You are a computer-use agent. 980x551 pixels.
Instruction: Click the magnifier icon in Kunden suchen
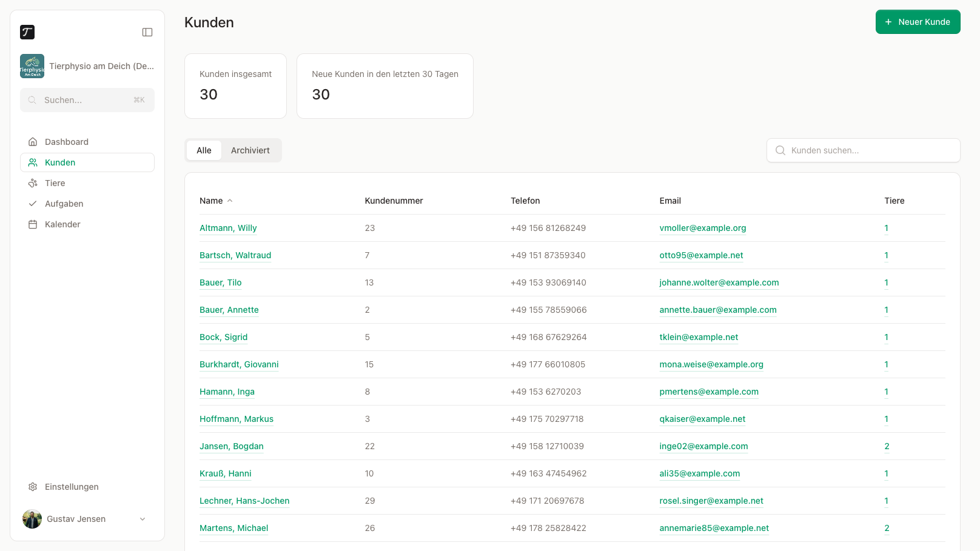click(x=780, y=150)
